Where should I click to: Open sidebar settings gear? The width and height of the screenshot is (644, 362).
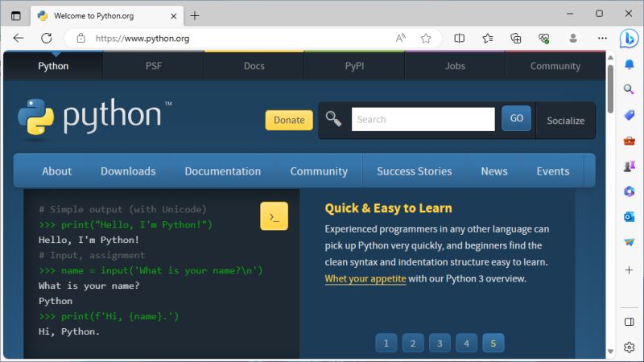click(629, 348)
